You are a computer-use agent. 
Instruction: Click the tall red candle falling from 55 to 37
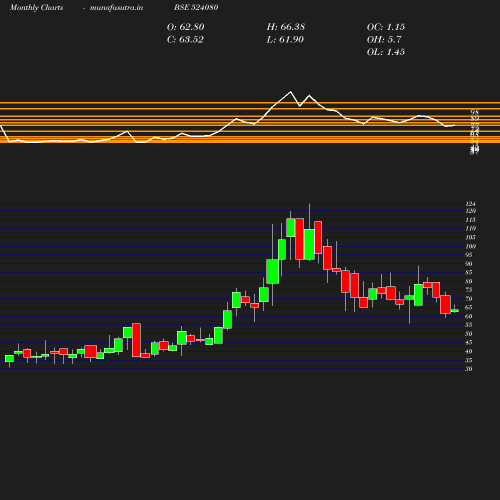pyautogui.click(x=136, y=340)
